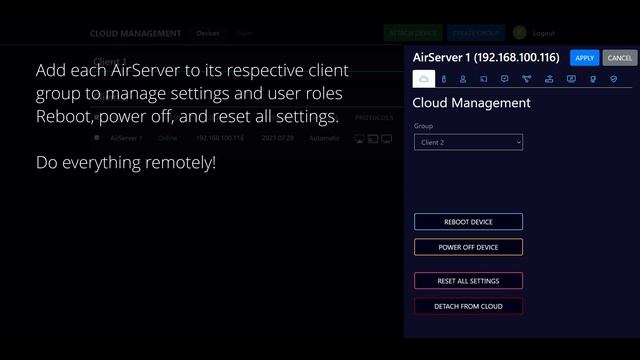Click RESET ALL SETTINGS button
Image resolution: width=640 pixels, height=360 pixels.
click(468, 281)
